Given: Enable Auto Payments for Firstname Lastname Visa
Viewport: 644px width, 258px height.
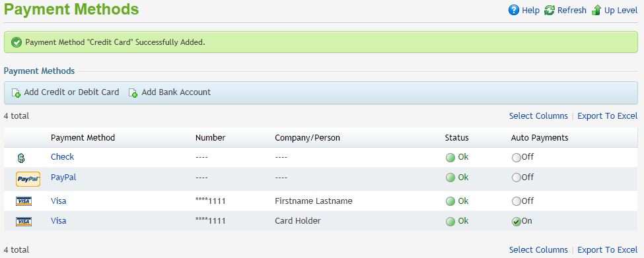Looking at the screenshot, I should (517, 201).
